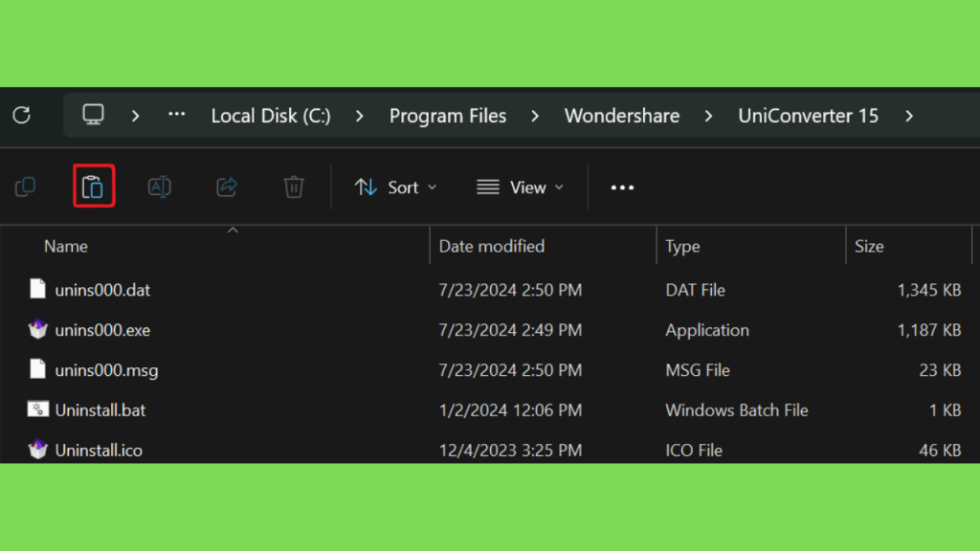Click the 1,345 KB size cell

pyautogui.click(x=928, y=290)
